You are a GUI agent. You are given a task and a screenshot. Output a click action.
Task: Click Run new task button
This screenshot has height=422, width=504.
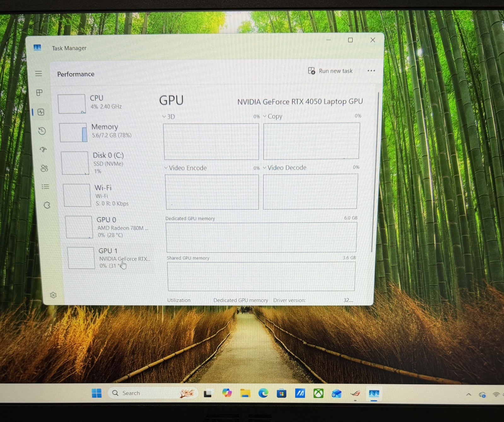click(x=330, y=71)
